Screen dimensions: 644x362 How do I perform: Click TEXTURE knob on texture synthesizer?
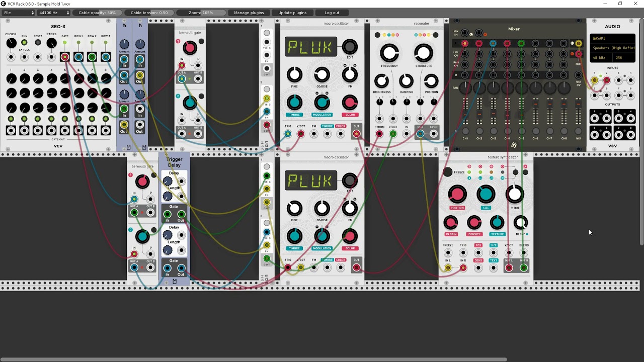click(x=497, y=222)
